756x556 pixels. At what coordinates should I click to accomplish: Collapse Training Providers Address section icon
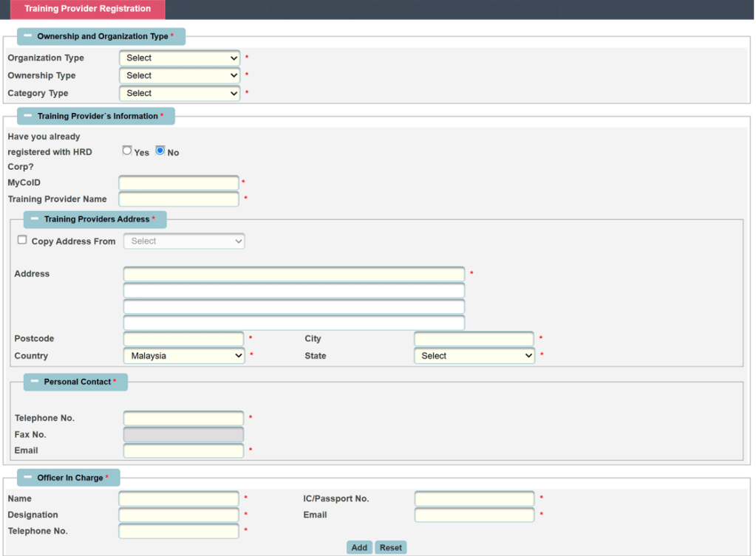34,219
